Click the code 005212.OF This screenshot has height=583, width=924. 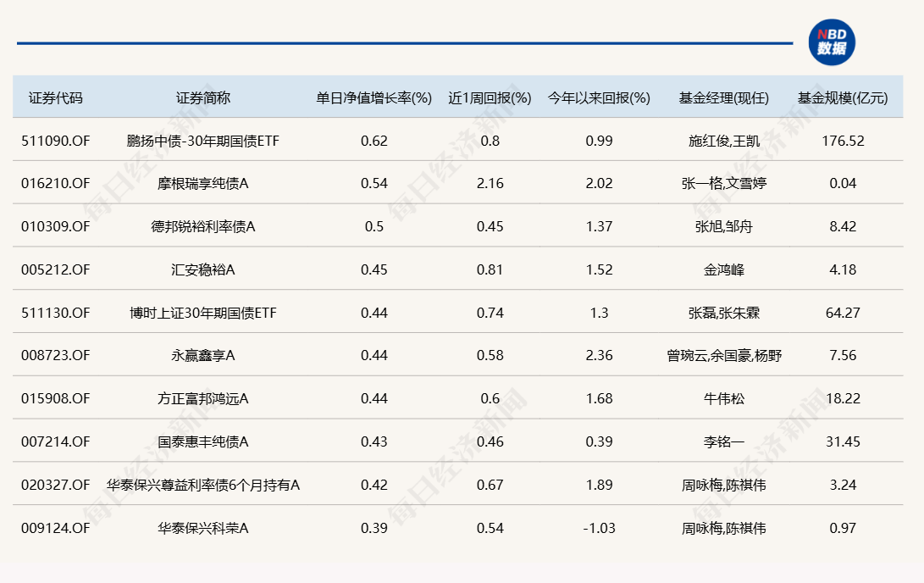[x=55, y=269]
